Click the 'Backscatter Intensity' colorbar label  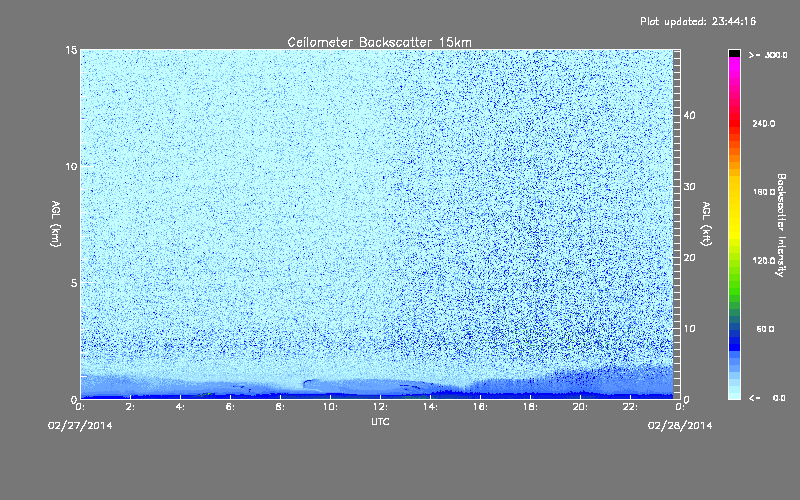pos(781,225)
